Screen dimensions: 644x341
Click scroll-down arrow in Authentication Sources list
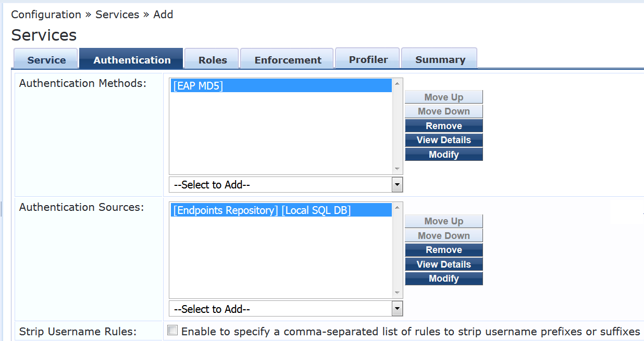click(x=398, y=293)
